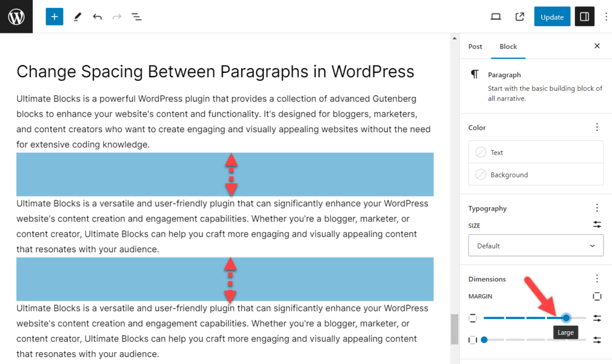The image size is (612, 364).
Task: Undo the last change
Action: click(97, 16)
